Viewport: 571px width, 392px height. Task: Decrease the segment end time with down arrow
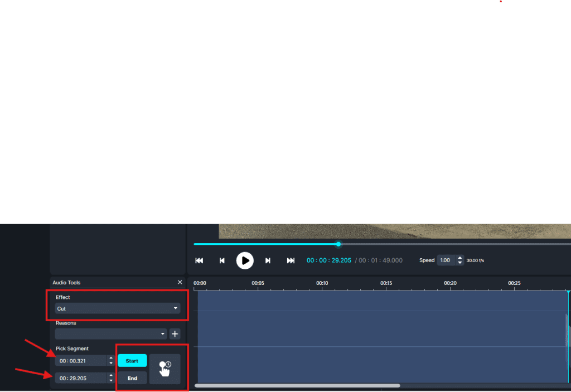point(111,381)
